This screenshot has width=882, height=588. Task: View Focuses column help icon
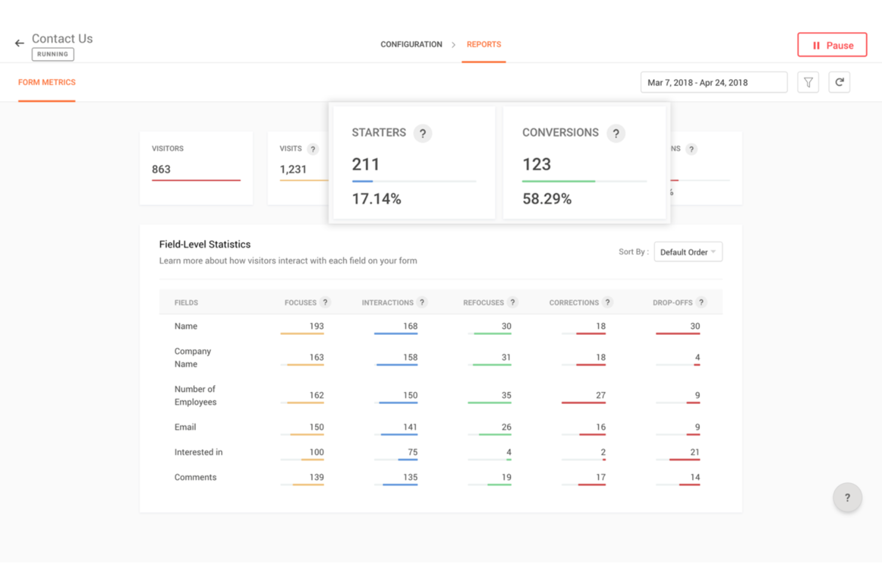coord(325,302)
